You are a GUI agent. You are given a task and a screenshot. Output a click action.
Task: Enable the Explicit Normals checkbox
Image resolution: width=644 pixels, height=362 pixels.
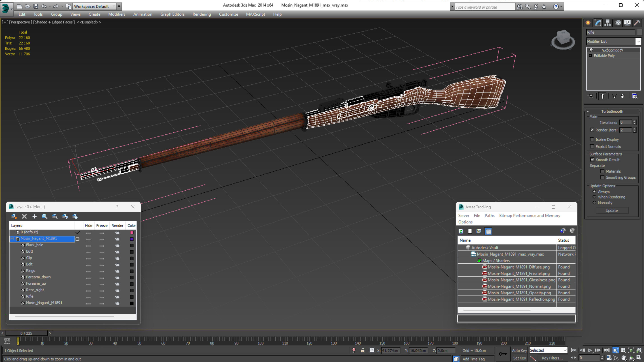(x=592, y=146)
